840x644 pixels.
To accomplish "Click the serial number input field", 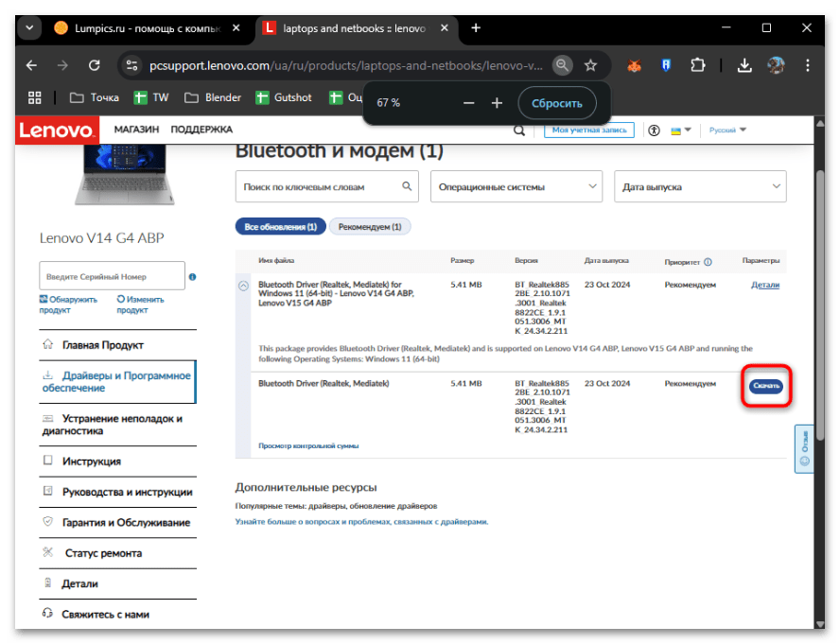I will 112,276.
